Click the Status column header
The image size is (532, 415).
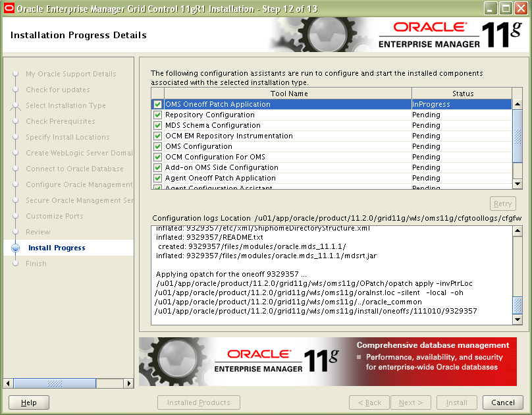[462, 94]
